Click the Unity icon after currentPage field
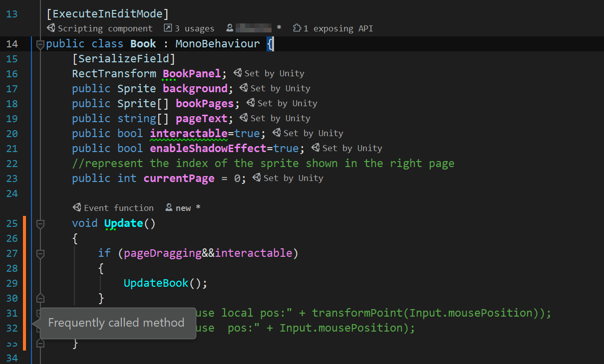 coord(257,178)
